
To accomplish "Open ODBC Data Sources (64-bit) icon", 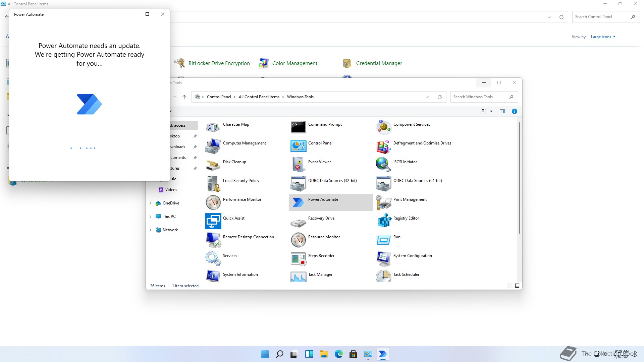I will click(x=383, y=184).
